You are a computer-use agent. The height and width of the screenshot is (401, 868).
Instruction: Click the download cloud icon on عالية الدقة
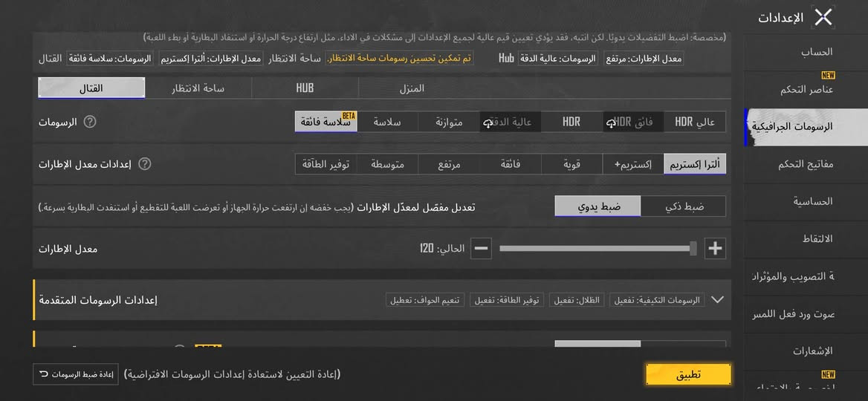[488, 124]
